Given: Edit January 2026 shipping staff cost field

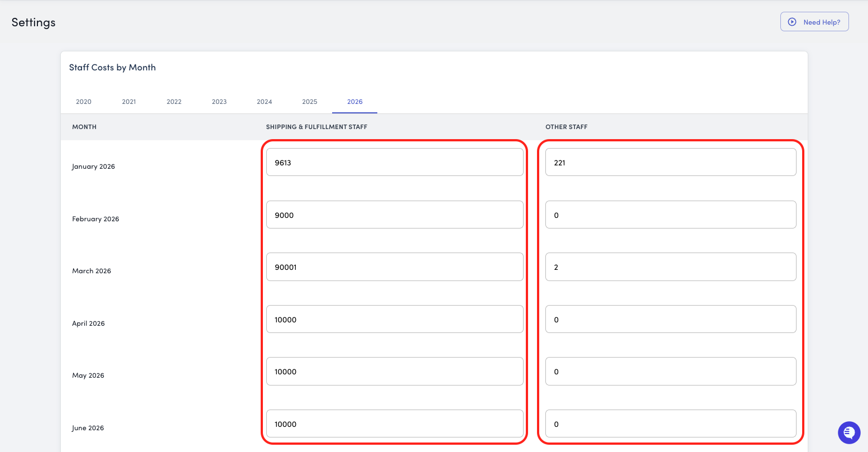Looking at the screenshot, I should [x=395, y=163].
